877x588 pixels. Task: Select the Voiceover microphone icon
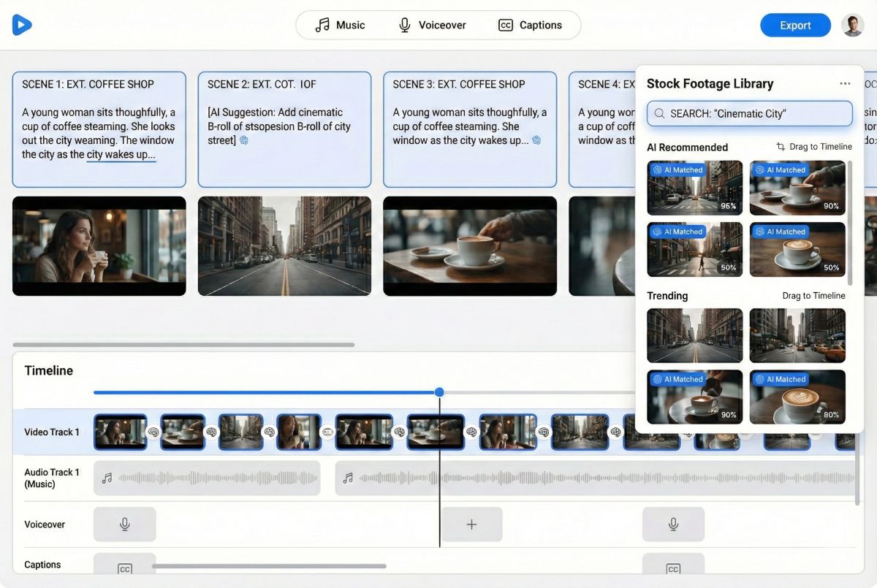click(x=404, y=24)
